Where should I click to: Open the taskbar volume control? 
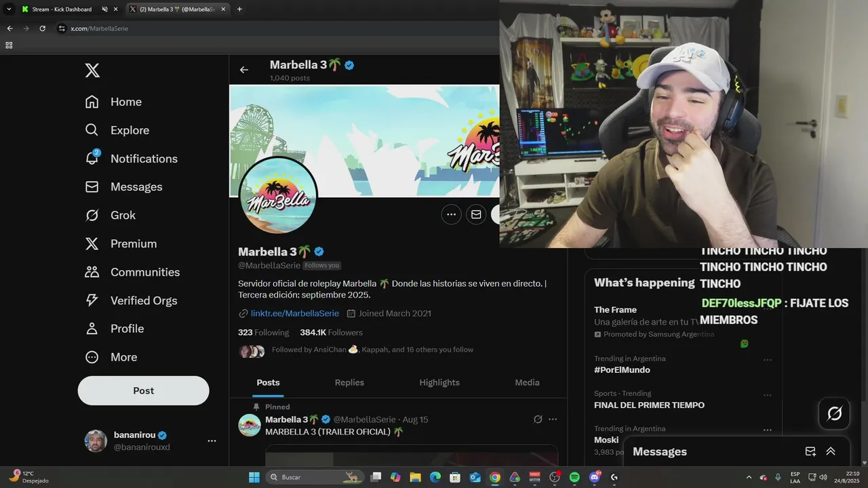click(823, 477)
